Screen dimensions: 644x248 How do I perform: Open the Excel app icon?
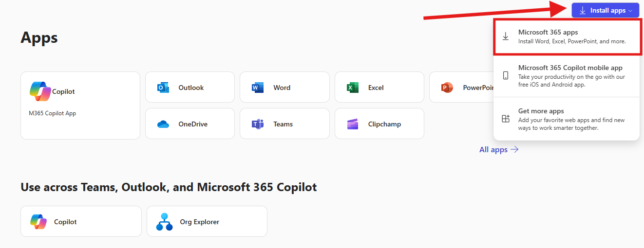coord(352,88)
